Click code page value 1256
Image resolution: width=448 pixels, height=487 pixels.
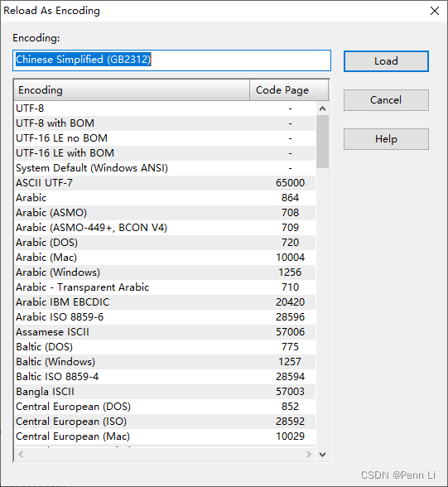pos(290,272)
